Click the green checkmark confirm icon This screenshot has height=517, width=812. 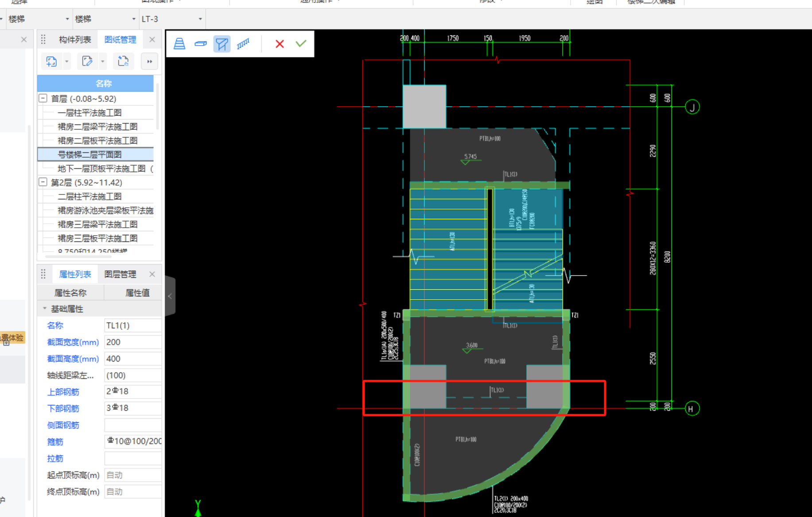pos(301,43)
